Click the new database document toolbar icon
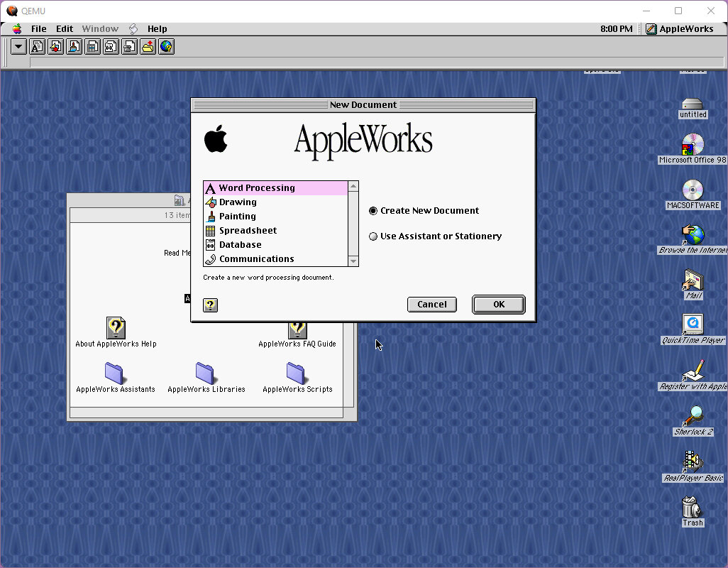 coord(111,47)
